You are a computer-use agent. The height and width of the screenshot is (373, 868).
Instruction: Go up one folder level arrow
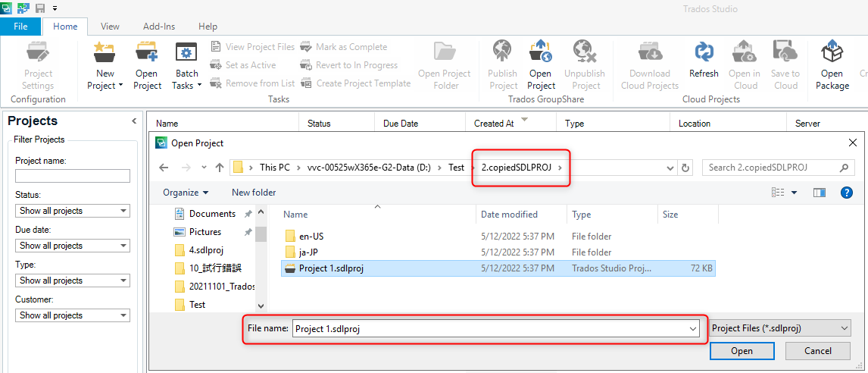220,168
